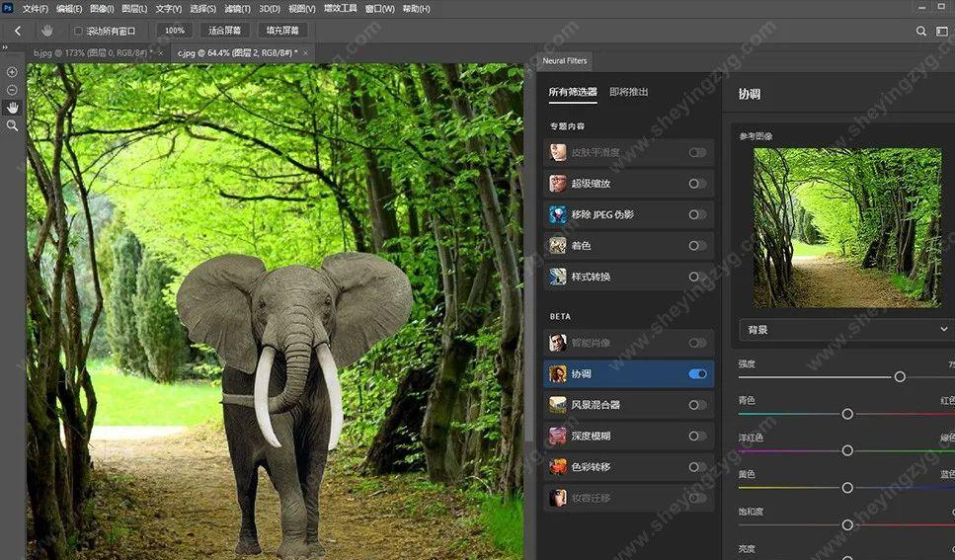Click the 风景混合器 filter icon
The height and width of the screenshot is (560, 955).
[558, 405]
